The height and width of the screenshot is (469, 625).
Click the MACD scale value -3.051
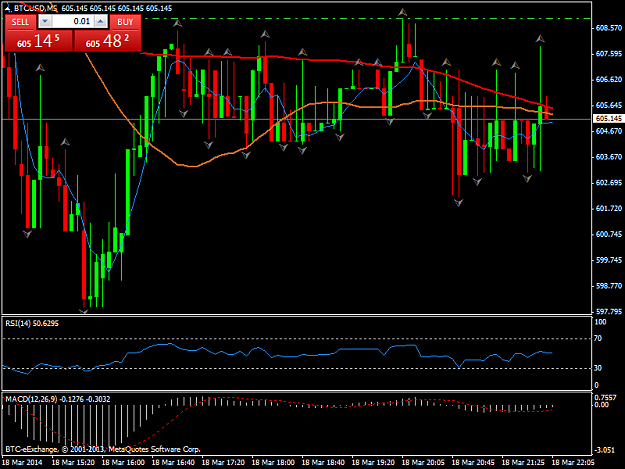point(604,450)
